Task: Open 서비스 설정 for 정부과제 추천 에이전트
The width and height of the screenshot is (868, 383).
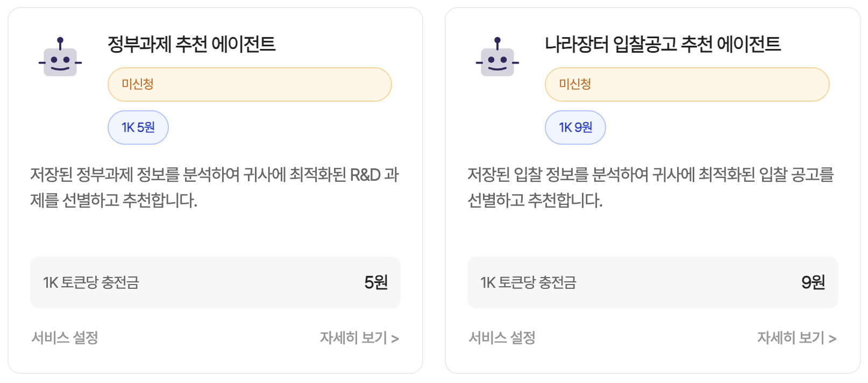Action: (65, 338)
